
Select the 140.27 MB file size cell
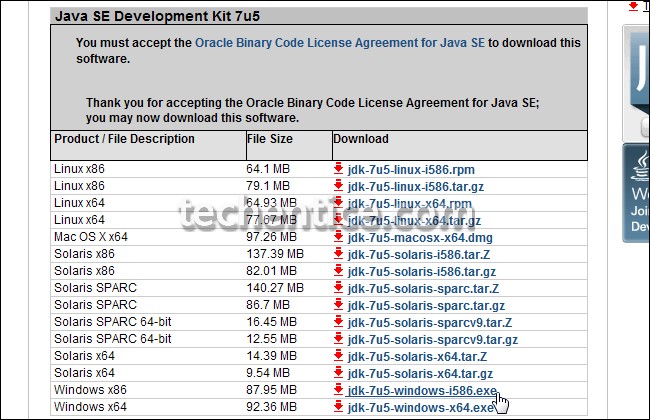pyautogui.click(x=289, y=288)
